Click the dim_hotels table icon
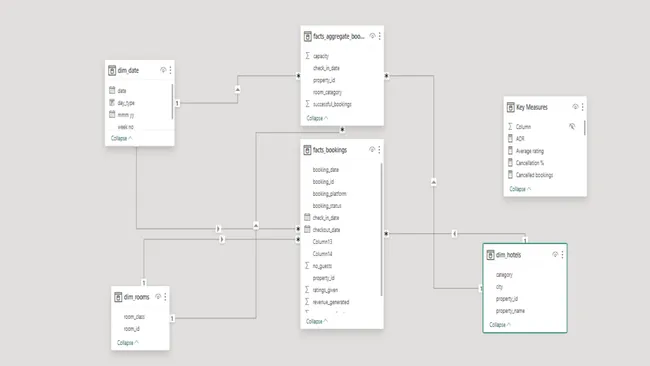The height and width of the screenshot is (366, 650). tap(490, 255)
